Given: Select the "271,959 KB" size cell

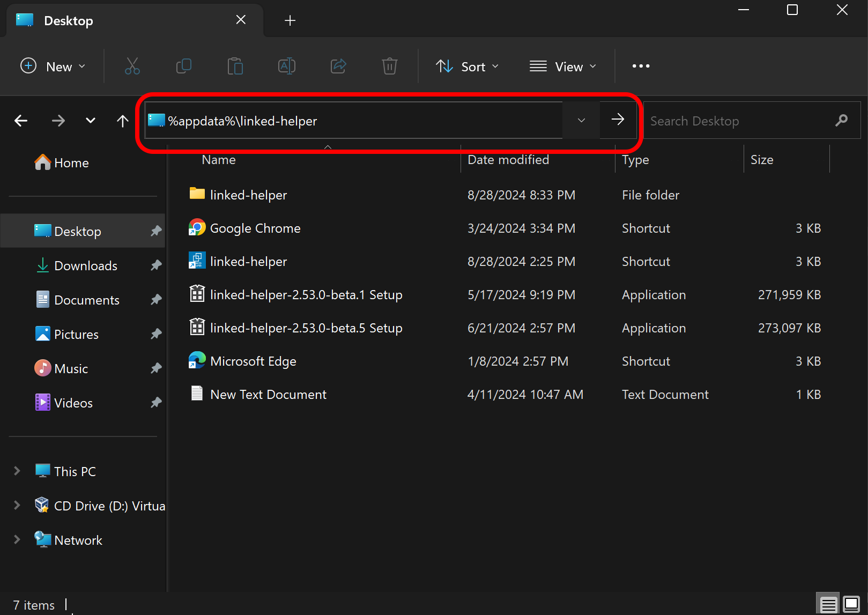Looking at the screenshot, I should coord(789,295).
